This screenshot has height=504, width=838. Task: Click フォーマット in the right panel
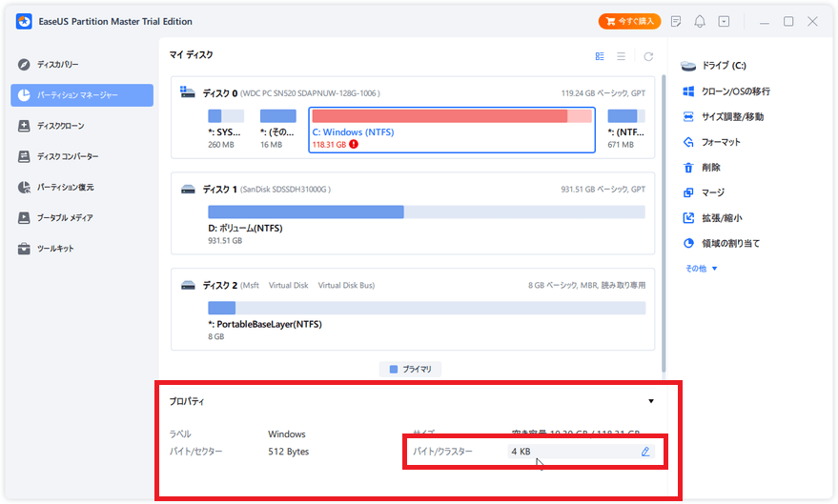(721, 142)
